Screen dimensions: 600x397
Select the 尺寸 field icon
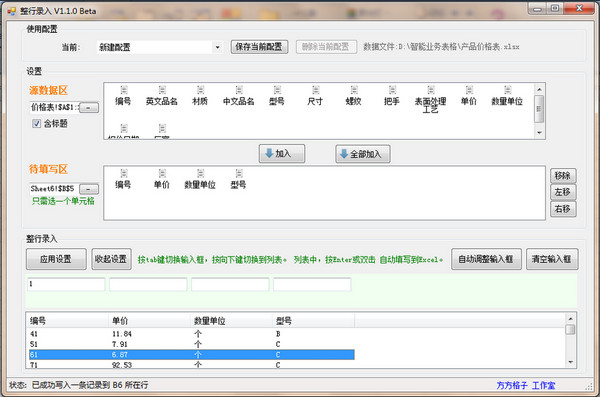pos(316,90)
